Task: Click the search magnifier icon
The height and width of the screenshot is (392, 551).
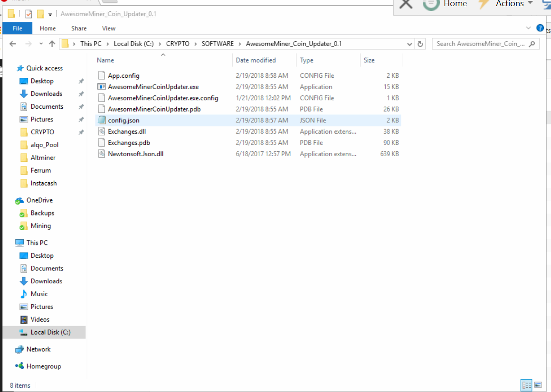Action: click(x=532, y=44)
